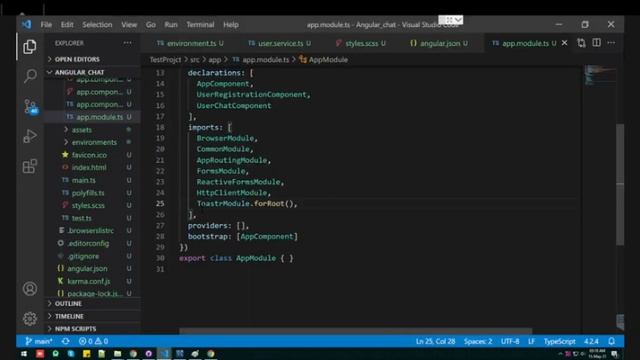
Task: Click src folder in breadcrumb
Action: coord(195,60)
